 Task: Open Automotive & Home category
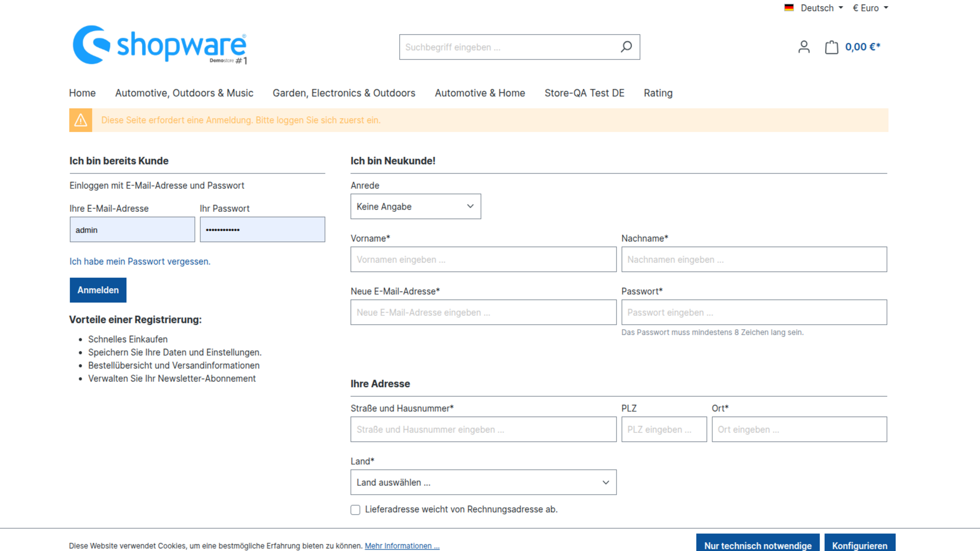[480, 93]
